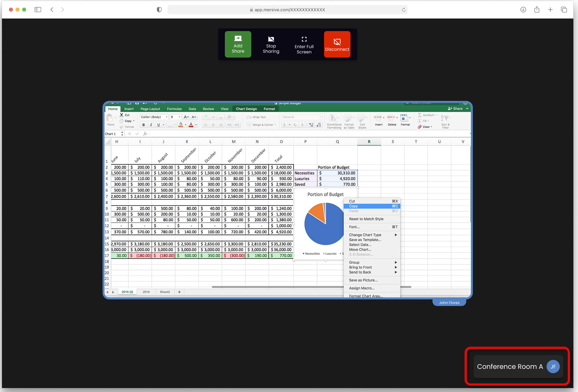Add a new sheet with plus button
578x392 pixels.
[x=179, y=292]
